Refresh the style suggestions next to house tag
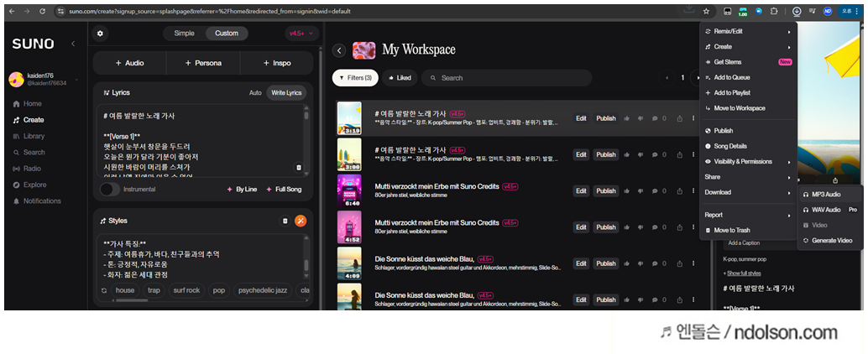 103,290
